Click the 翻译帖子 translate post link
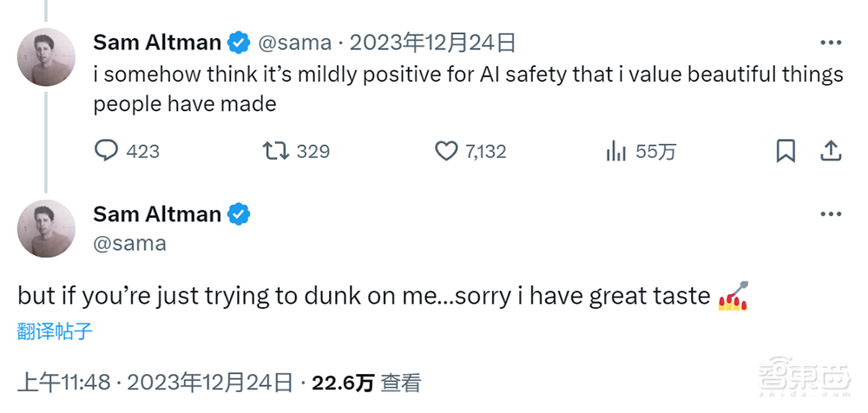 coord(55,331)
